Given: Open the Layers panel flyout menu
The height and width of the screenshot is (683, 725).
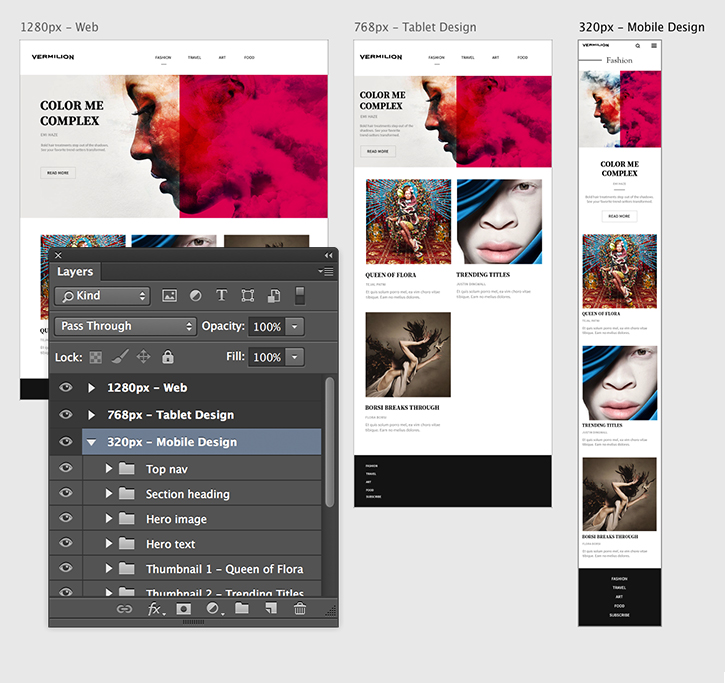Looking at the screenshot, I should pyautogui.click(x=326, y=271).
